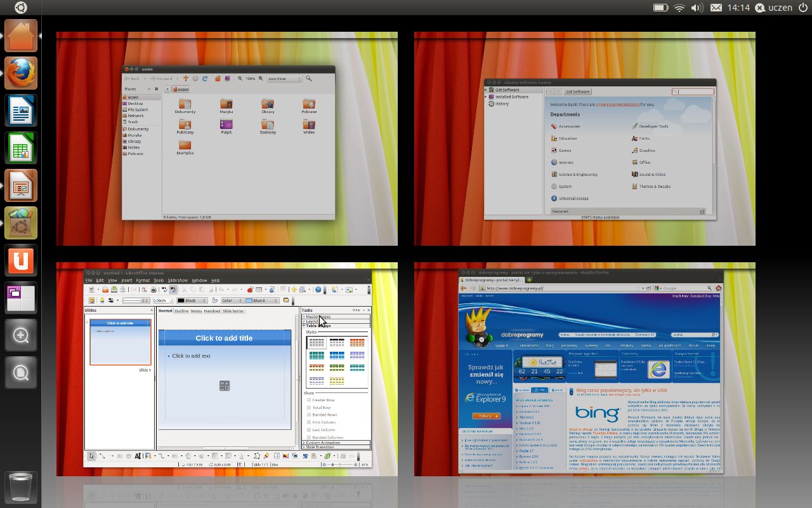Switch to the Outline tab in Impress
Viewport: 812px width, 508px height.
point(182,311)
